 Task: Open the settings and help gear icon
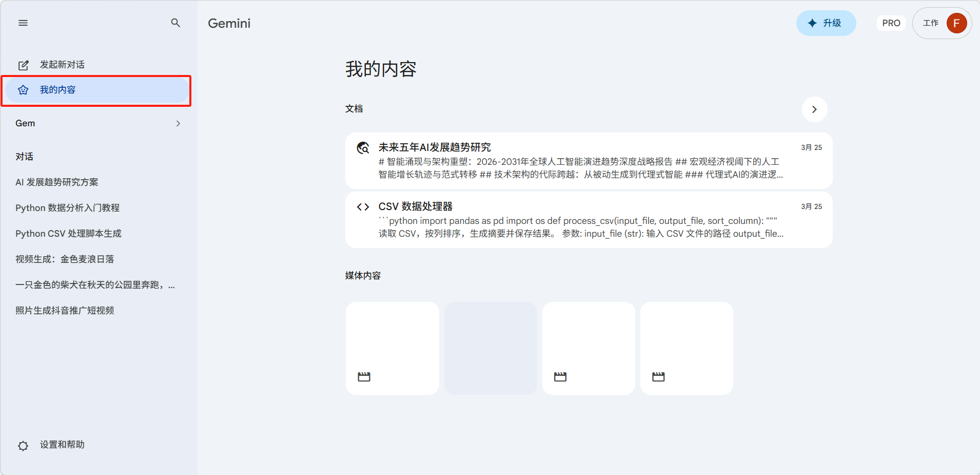[x=23, y=446]
